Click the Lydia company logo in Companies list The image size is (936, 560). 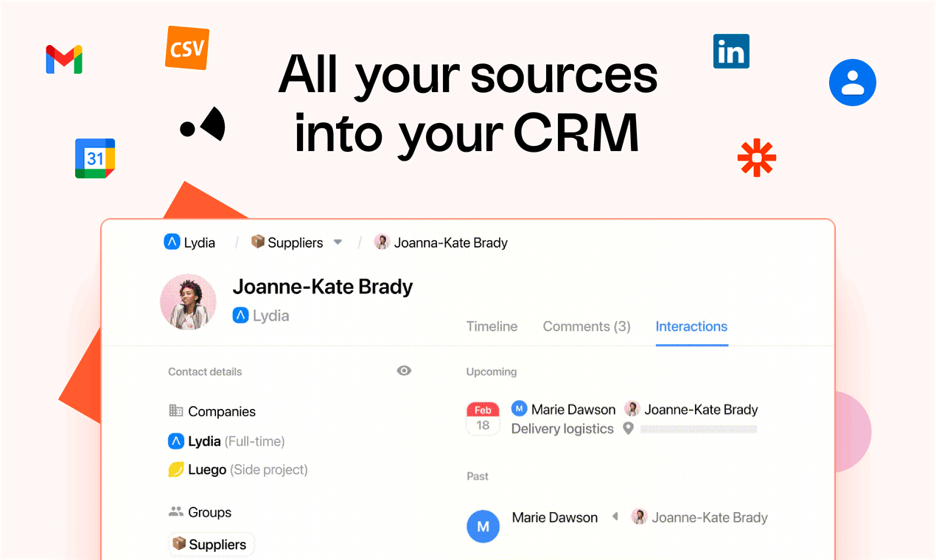click(175, 441)
